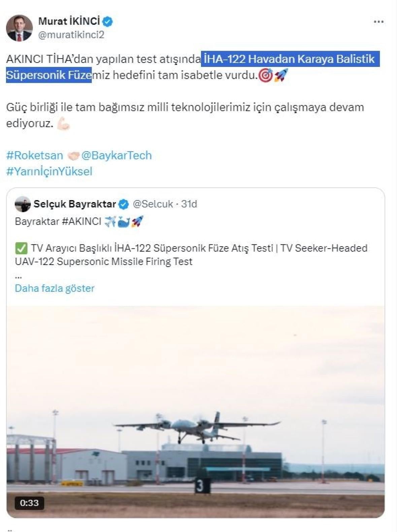
Task: Click Murat İKİNCİ's profile avatar
Action: (x=19, y=28)
